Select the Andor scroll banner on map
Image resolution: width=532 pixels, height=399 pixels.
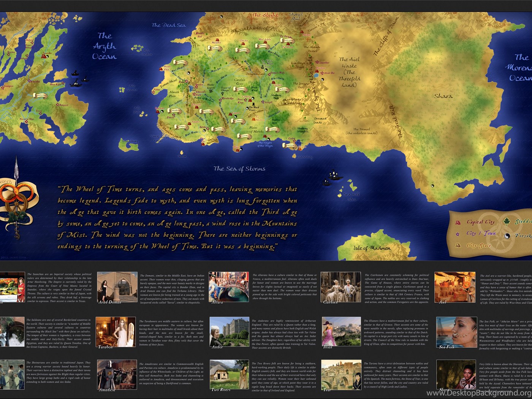241,89
